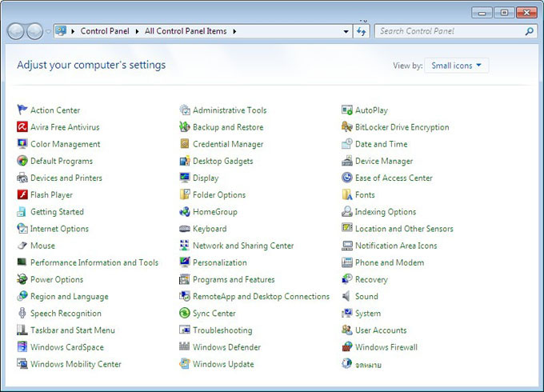544x392 pixels.
Task: Open Region and Language link
Action: click(70, 297)
